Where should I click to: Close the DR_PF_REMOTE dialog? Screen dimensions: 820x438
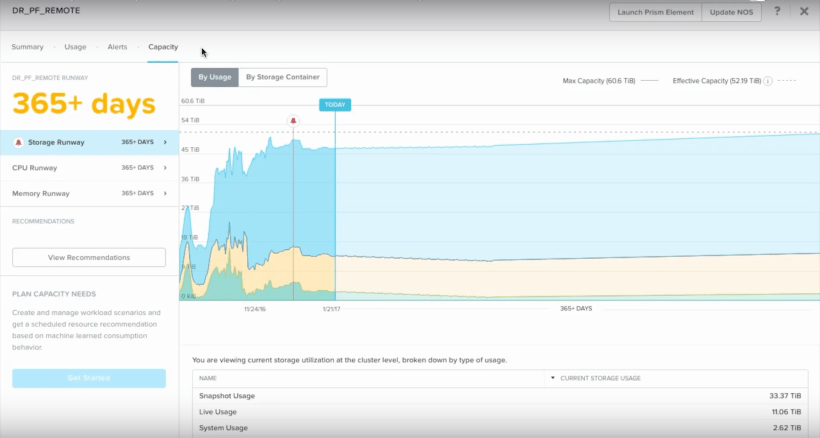point(804,11)
